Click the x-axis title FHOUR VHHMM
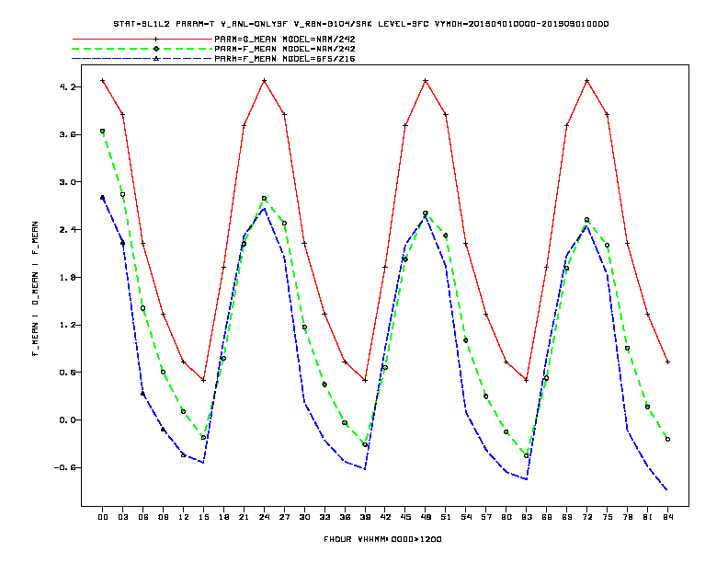This screenshot has width=728, height=563. (x=382, y=539)
